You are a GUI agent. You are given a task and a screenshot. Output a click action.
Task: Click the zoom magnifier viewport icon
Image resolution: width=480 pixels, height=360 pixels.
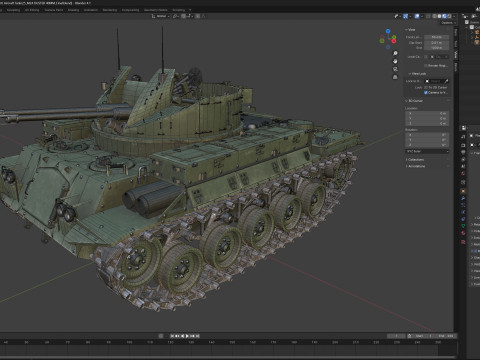click(x=395, y=53)
